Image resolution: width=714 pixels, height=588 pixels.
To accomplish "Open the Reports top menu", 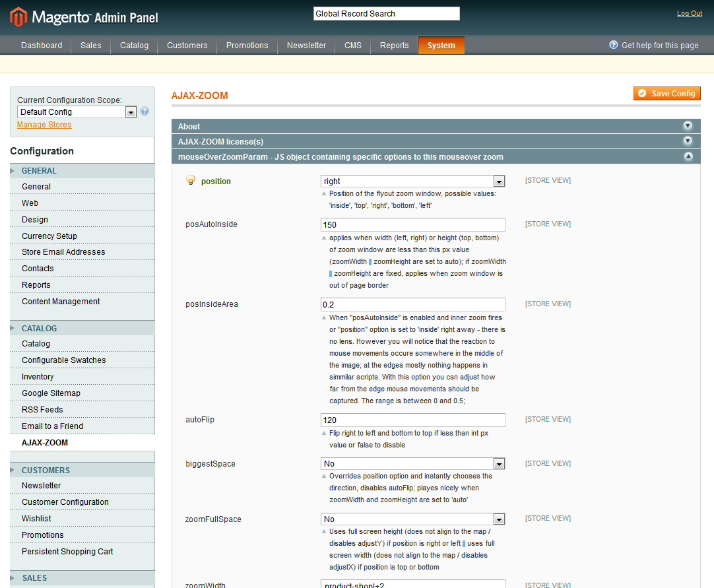I will tap(394, 46).
